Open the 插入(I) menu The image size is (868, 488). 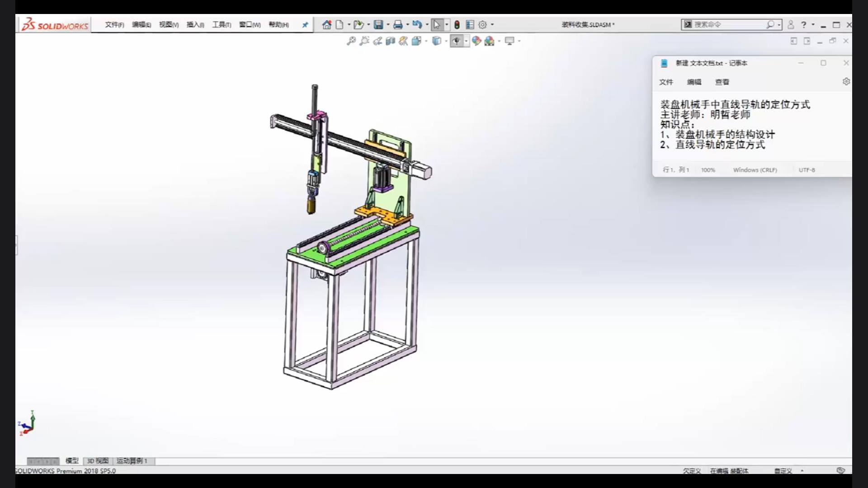195,25
